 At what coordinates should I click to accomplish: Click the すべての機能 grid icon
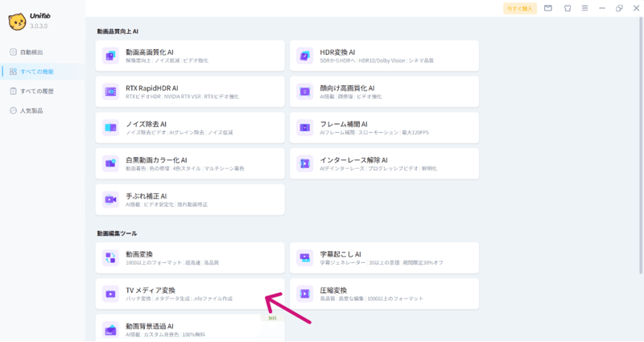(x=13, y=72)
